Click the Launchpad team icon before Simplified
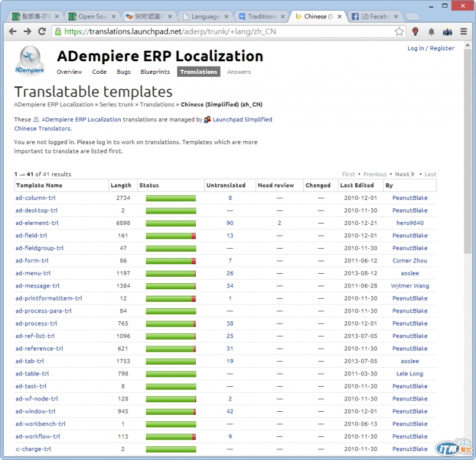Screen dimensions: 476x460 207,120
